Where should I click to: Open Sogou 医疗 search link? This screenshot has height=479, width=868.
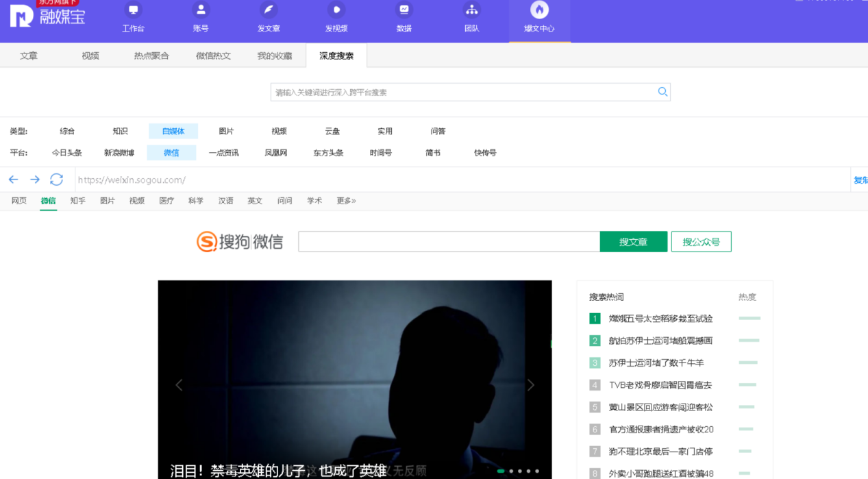166,201
